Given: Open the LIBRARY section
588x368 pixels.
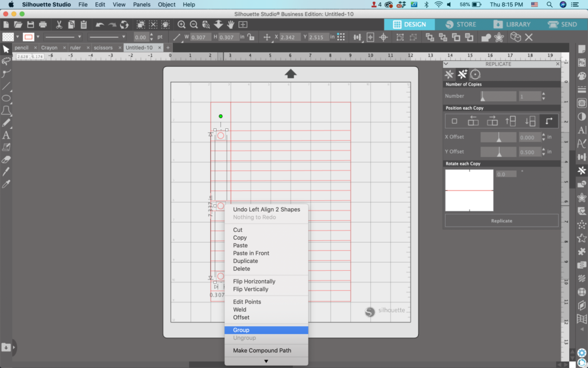Looking at the screenshot, I should tap(512, 24).
